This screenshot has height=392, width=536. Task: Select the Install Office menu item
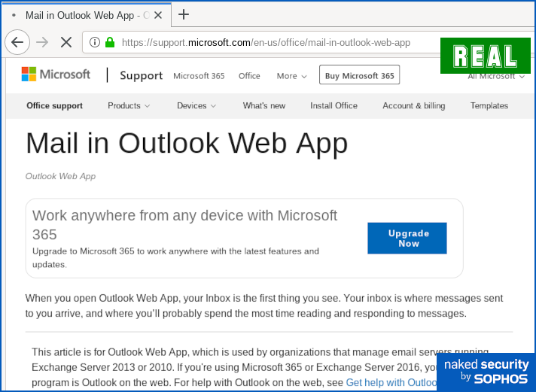(333, 106)
